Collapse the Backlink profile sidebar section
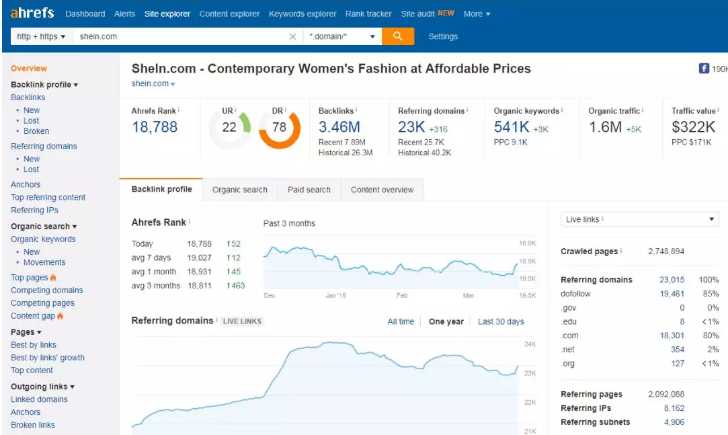728x435 pixels. coord(44,84)
